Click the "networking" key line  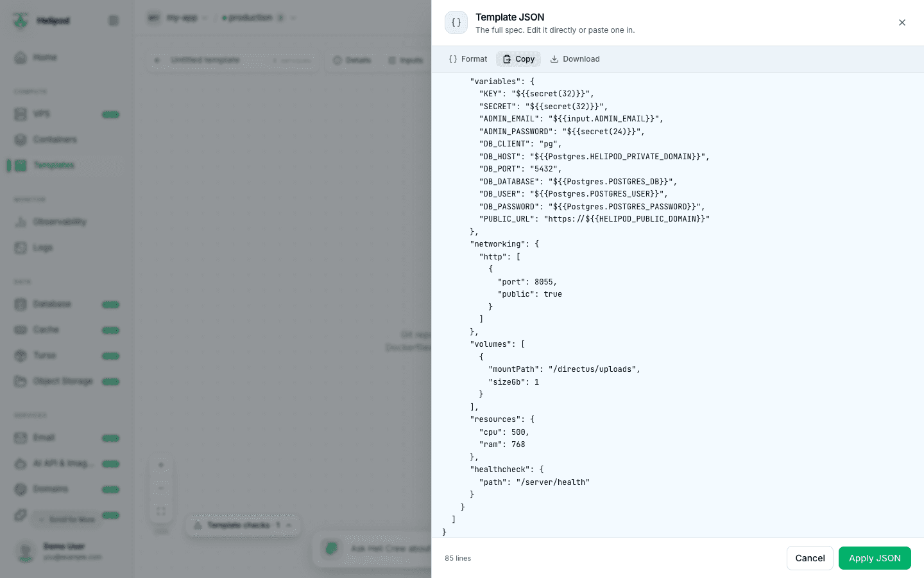coord(504,244)
